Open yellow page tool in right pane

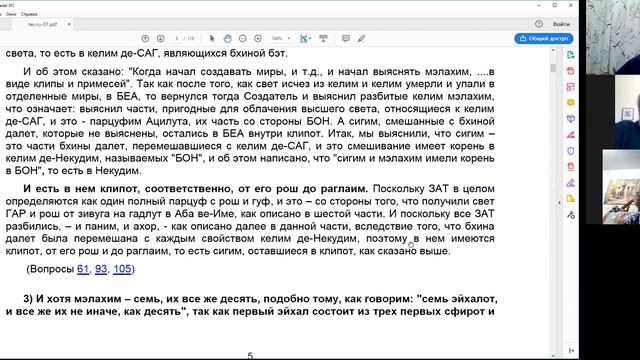(571, 199)
